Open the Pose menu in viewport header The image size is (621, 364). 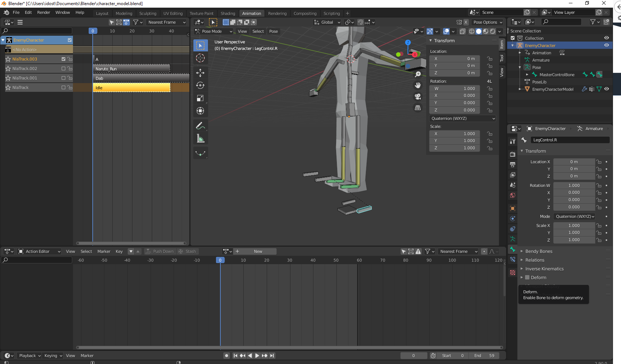coord(274,31)
